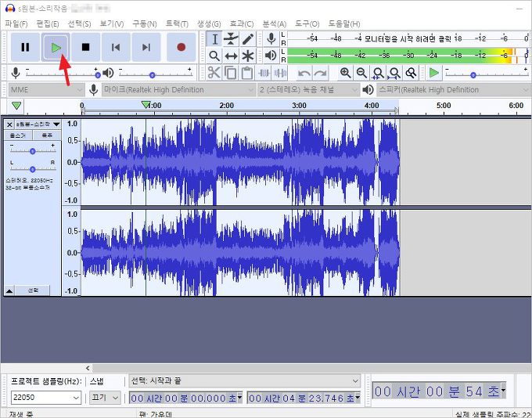The width and height of the screenshot is (532, 418).
Task: Mute the track with 음소거 button
Action: 18,135
